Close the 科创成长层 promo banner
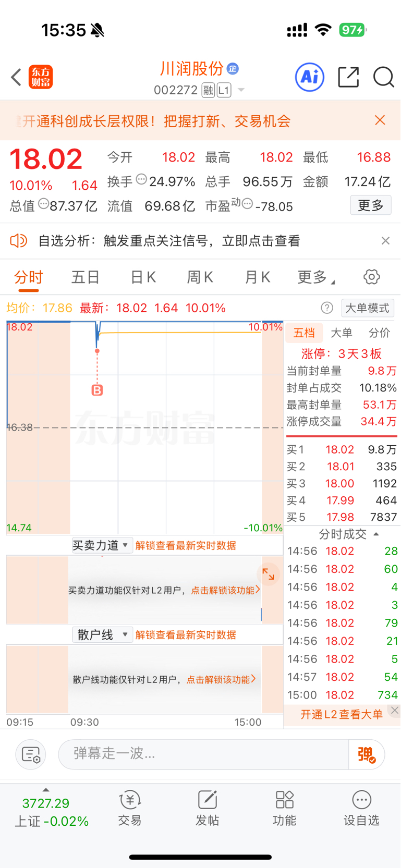Screen dimensions: 401x868 380,120
